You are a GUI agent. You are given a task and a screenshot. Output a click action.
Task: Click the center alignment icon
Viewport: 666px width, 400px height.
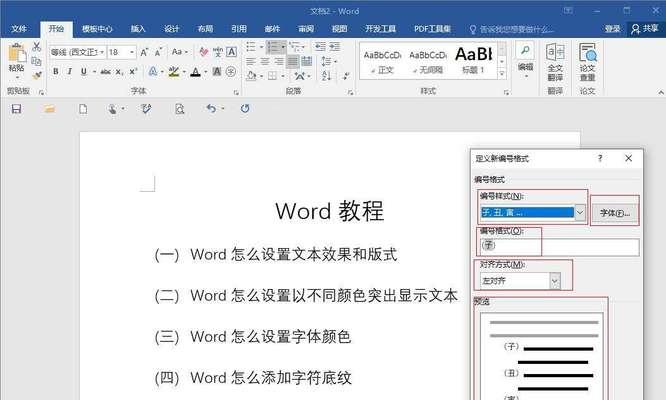tap(265, 62)
